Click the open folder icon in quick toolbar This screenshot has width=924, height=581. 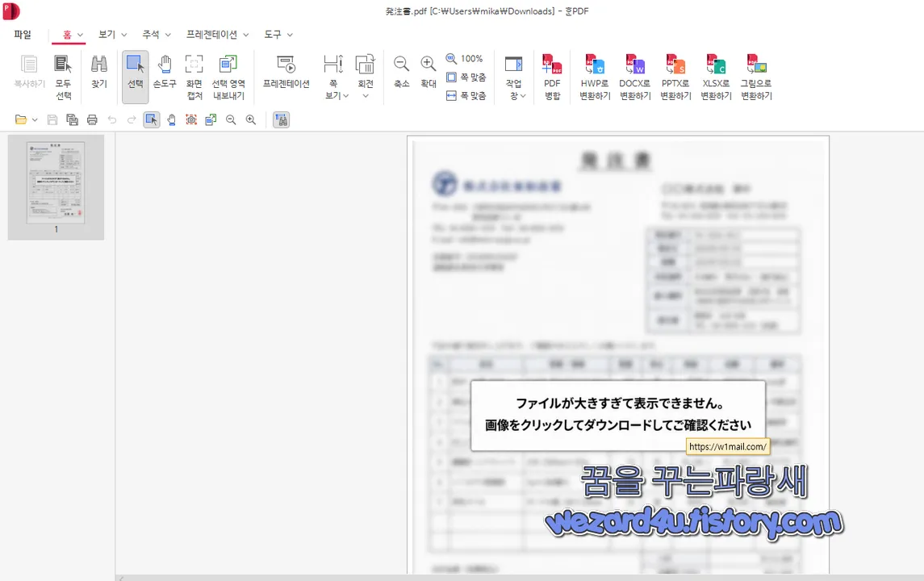tap(21, 119)
